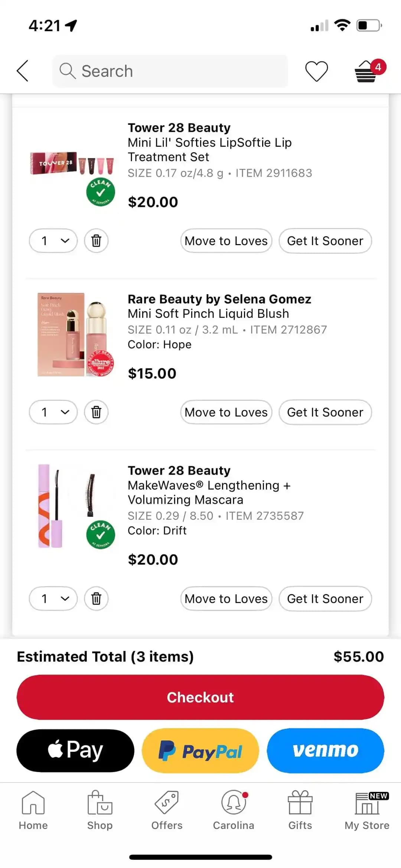Remove the Mini Soft Pinch Liquid Blush

pyautogui.click(x=96, y=412)
